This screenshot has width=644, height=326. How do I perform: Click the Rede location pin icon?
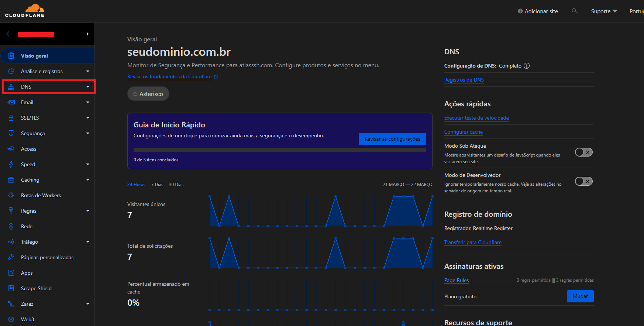coord(11,226)
